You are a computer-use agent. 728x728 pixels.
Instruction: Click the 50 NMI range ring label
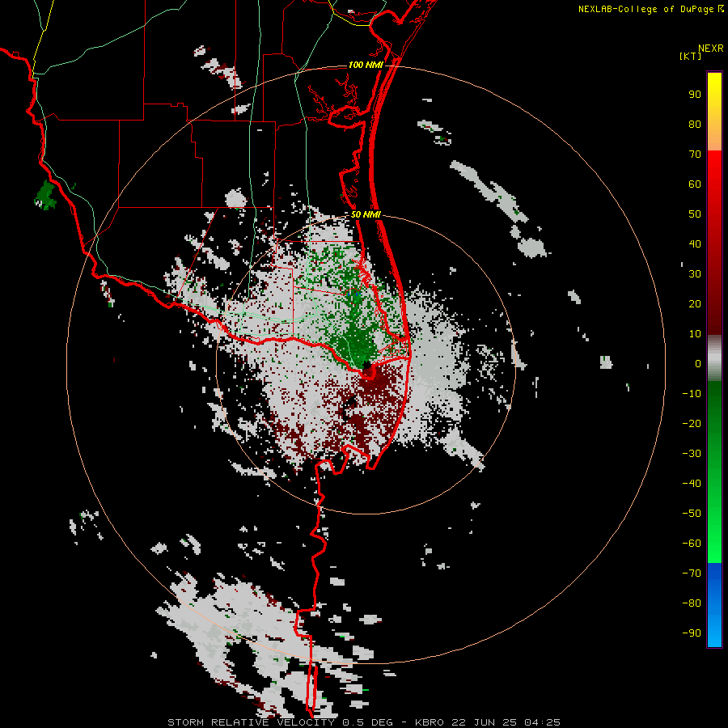[x=366, y=214]
